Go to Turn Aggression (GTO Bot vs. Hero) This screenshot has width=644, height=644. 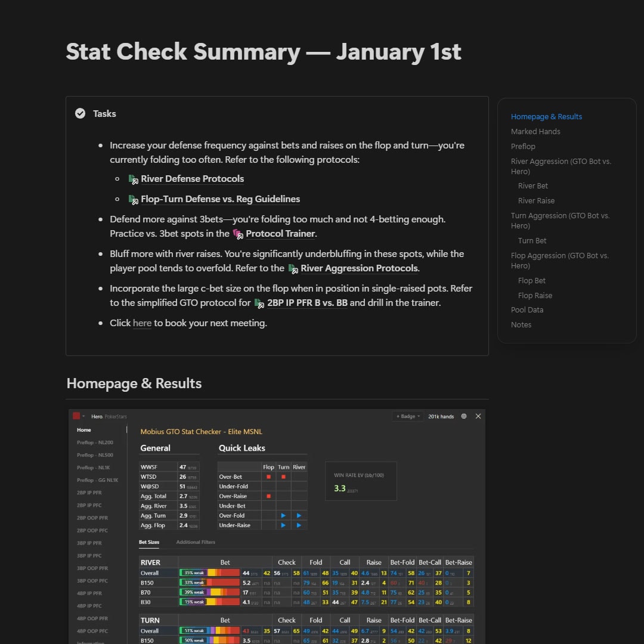560,221
